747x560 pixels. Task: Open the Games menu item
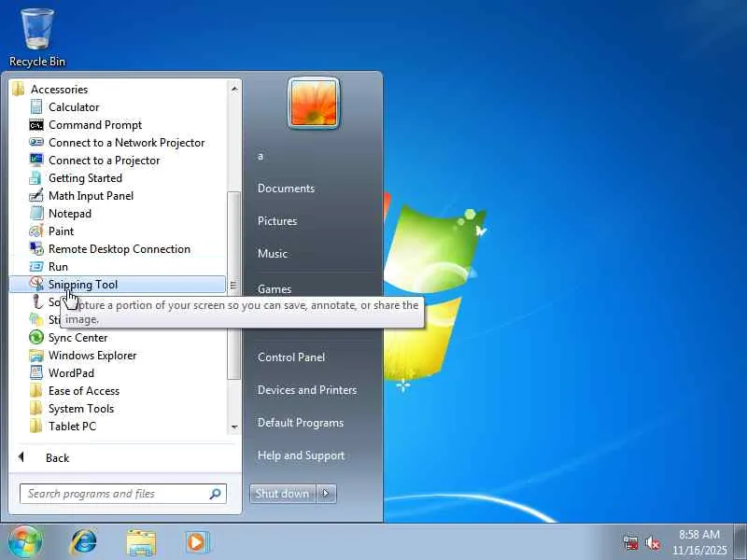click(x=275, y=288)
